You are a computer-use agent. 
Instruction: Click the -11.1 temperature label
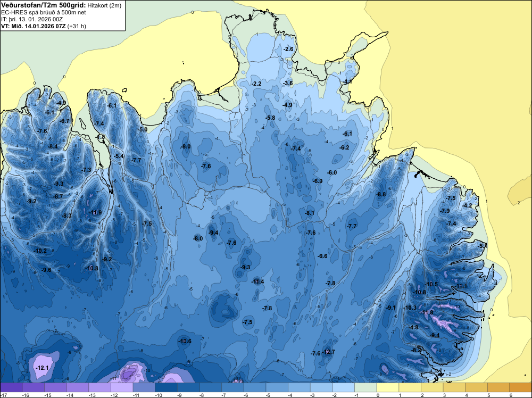tap(461, 286)
